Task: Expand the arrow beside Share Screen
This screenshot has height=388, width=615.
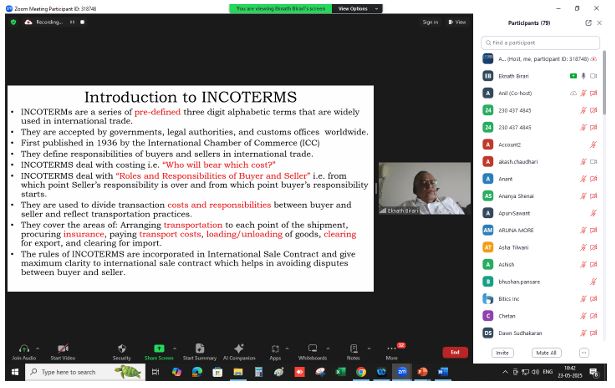Action: click(x=175, y=348)
